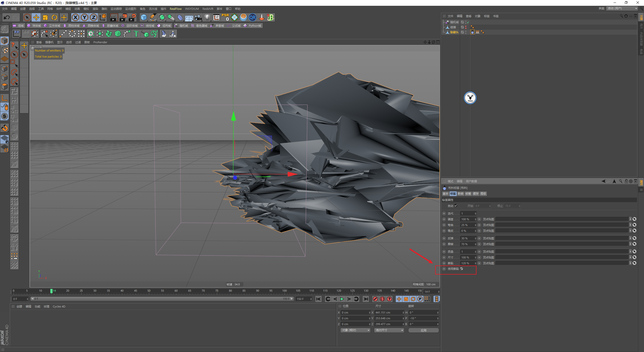Click the Light object icon
This screenshot has width=644, height=352.
click(x=207, y=17)
